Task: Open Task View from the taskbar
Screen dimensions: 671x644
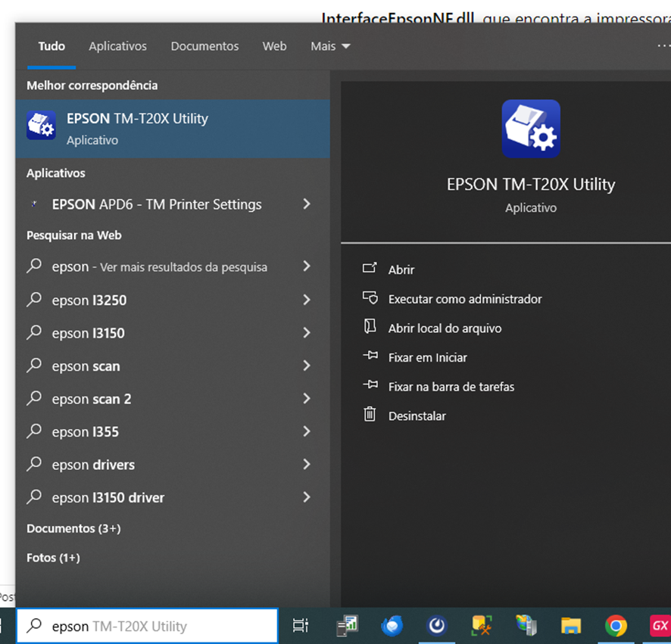Action: [301, 626]
